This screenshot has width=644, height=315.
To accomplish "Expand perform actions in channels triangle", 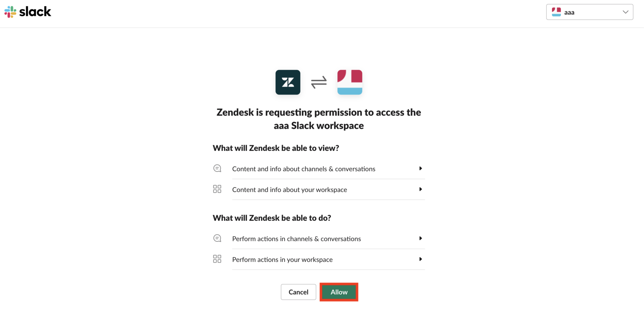I will coord(420,238).
